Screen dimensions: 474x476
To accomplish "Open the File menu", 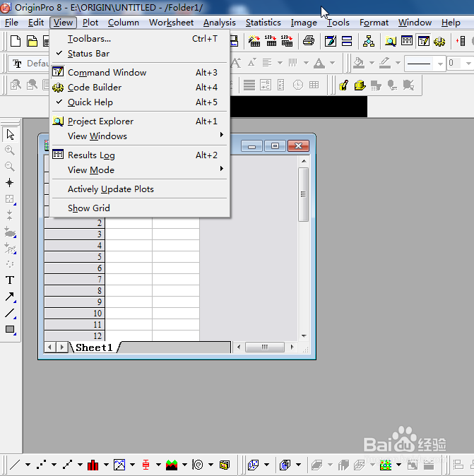I will pos(11,23).
